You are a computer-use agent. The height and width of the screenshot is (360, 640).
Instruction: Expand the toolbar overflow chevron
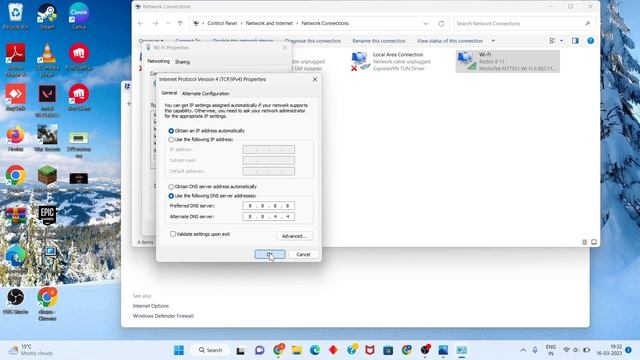click(493, 41)
